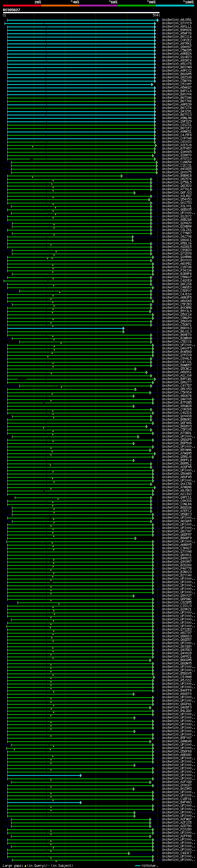Screen dimensions: 197x868
Task: Open hit UniRef100_B9H9Z6
Action: pyautogui.click(x=176, y=30)
